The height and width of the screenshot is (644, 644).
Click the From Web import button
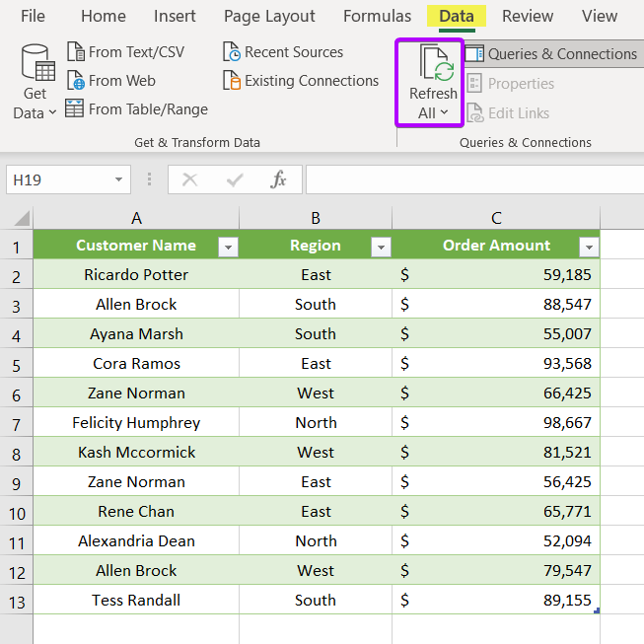click(111, 81)
